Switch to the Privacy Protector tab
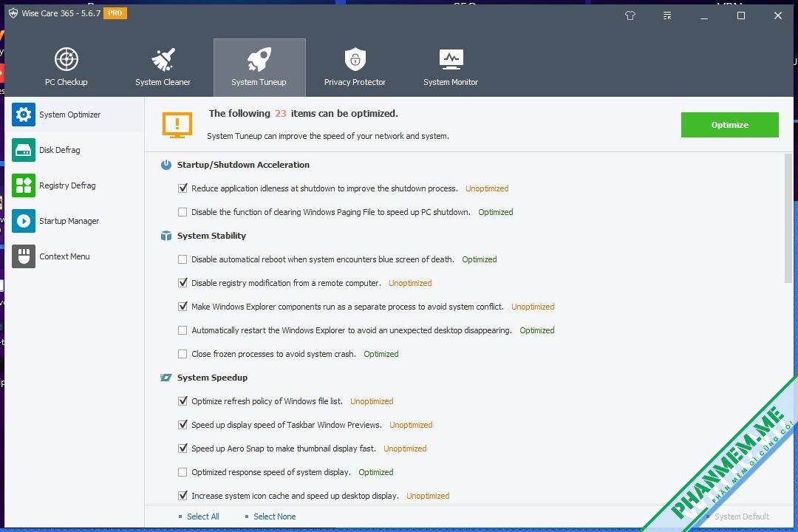The width and height of the screenshot is (798, 532). 355,67
